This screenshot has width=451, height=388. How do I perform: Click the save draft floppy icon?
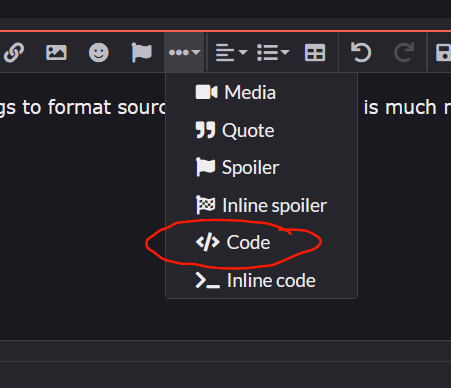(444, 52)
